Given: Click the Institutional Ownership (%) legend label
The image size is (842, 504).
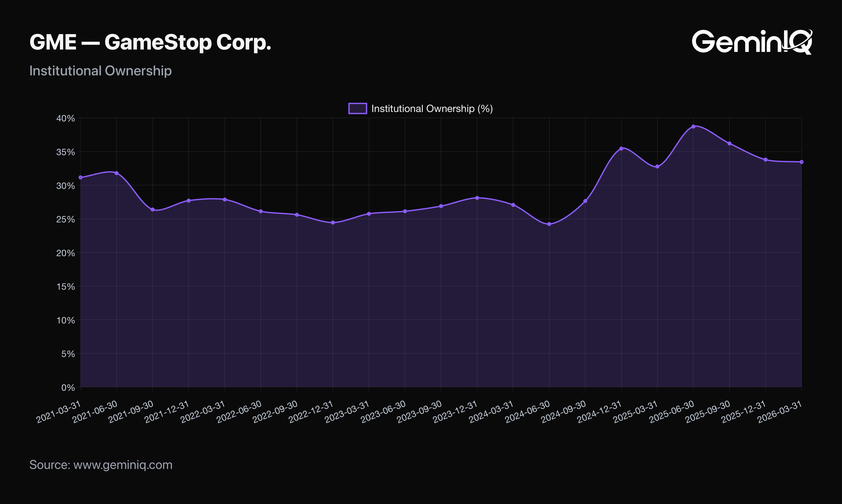Looking at the screenshot, I should click(x=432, y=109).
